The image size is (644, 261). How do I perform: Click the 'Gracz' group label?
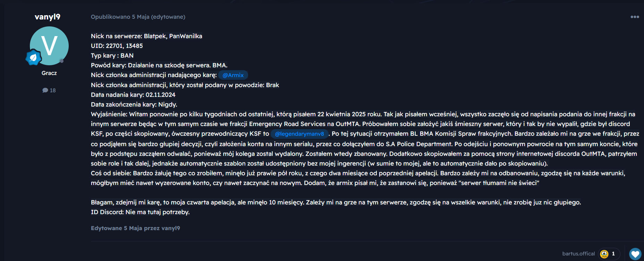coord(49,73)
